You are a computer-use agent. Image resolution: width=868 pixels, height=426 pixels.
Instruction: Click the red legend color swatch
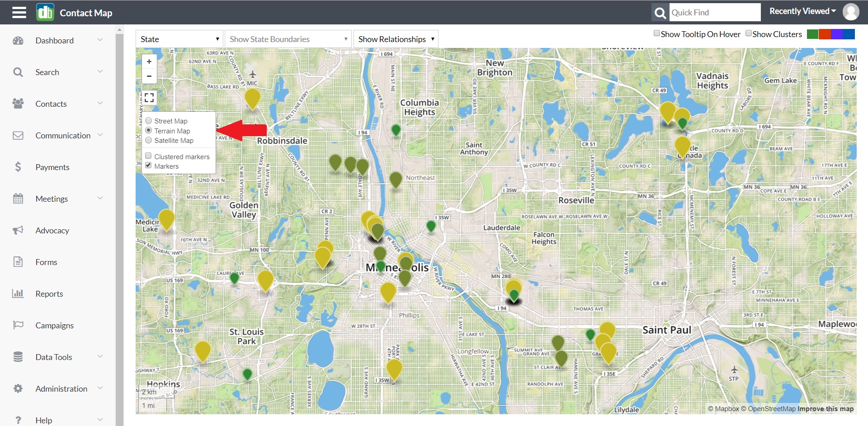825,34
